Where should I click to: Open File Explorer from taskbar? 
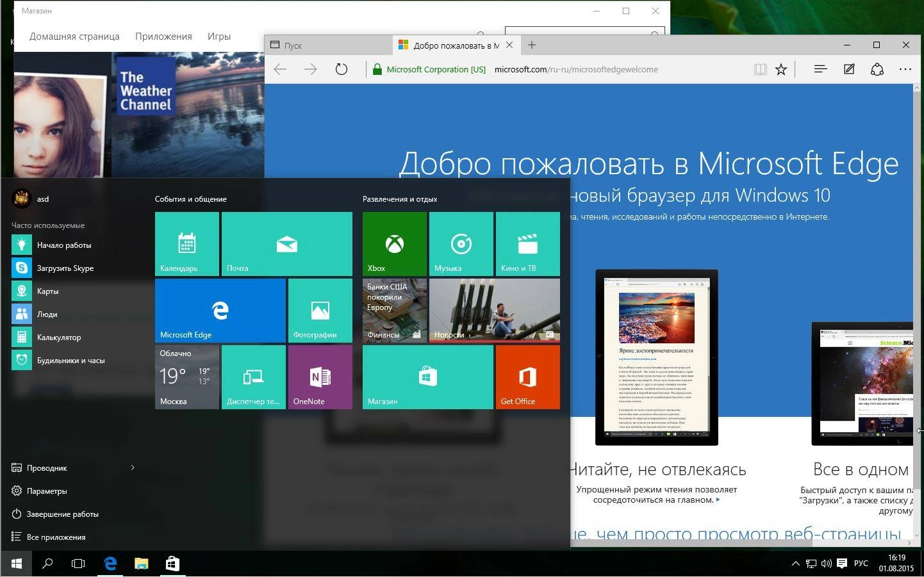pos(141,564)
